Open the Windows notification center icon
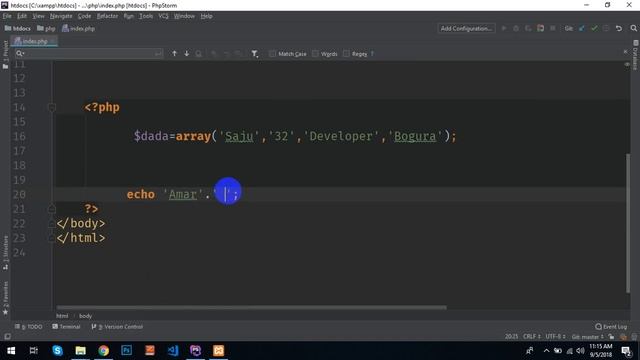This screenshot has height=360, width=640. click(x=626, y=351)
